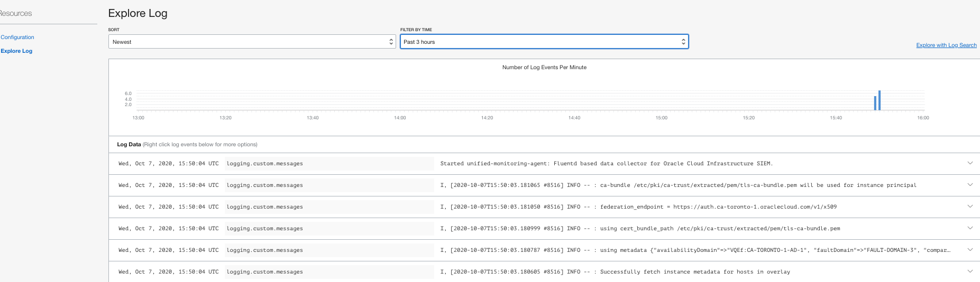
Task: Click the Explore with Log Search link
Action: (x=946, y=45)
